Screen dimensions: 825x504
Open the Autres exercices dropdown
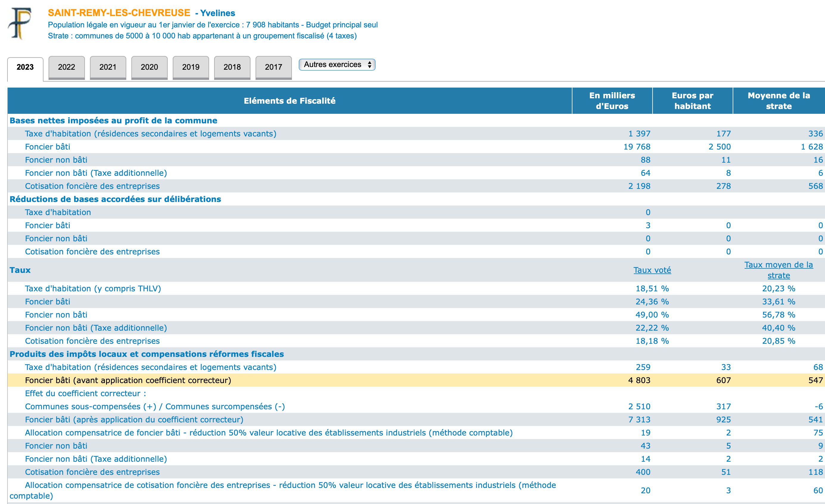(337, 64)
